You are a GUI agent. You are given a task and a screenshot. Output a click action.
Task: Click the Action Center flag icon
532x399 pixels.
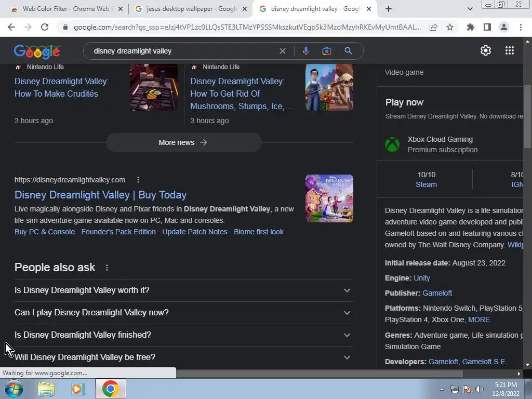pyautogui.click(x=467, y=389)
